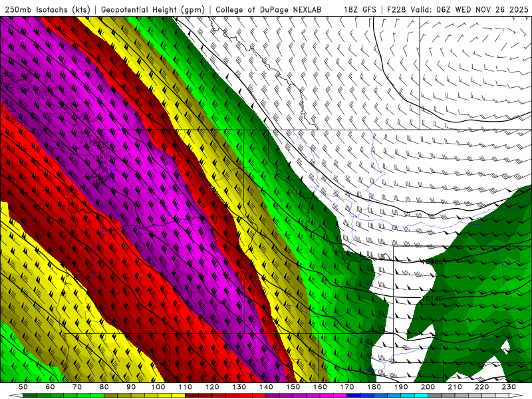Click the 80 value on the color scale

click(104, 387)
